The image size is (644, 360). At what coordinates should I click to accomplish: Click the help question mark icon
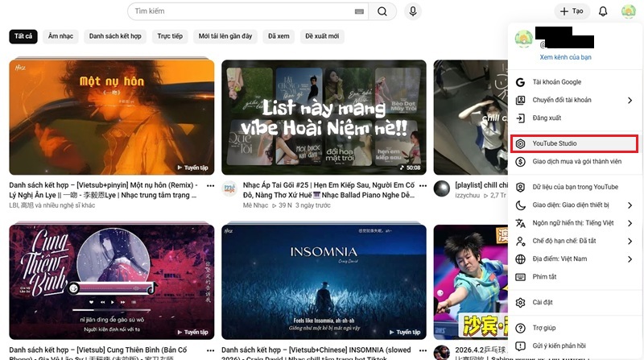[520, 328]
